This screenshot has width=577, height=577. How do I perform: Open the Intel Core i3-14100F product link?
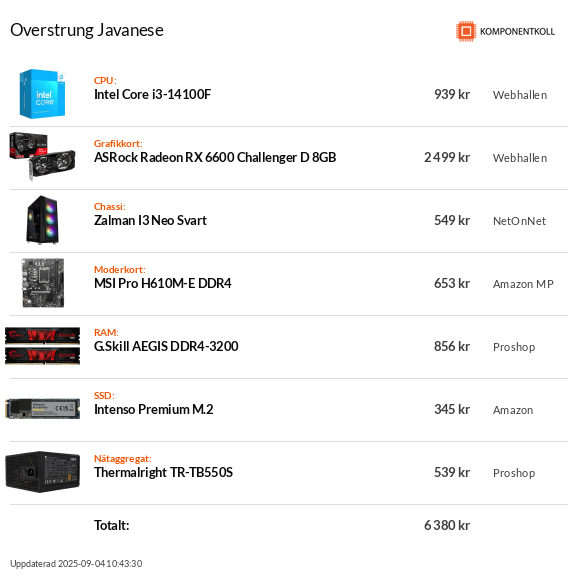(x=152, y=95)
